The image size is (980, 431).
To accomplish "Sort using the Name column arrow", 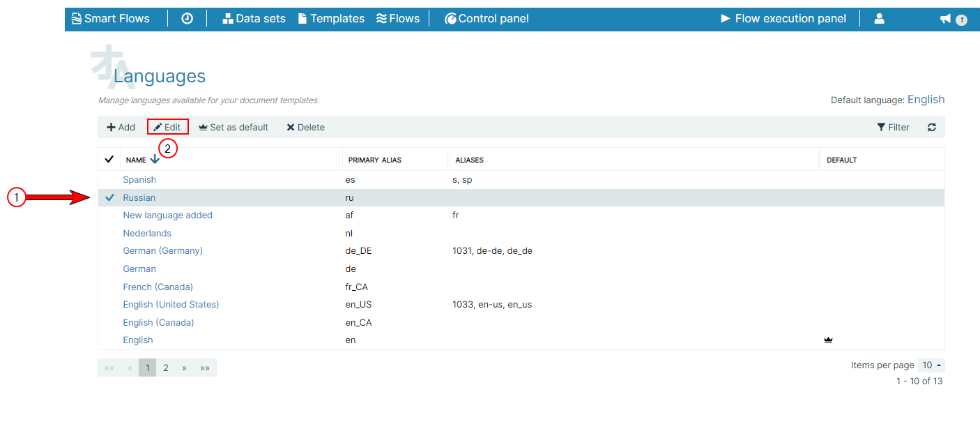I will 155,160.
